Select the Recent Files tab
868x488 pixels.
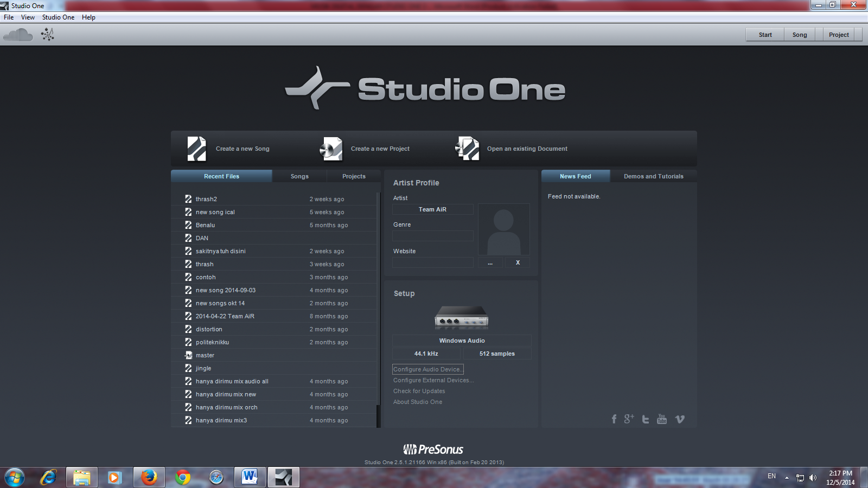tap(221, 176)
